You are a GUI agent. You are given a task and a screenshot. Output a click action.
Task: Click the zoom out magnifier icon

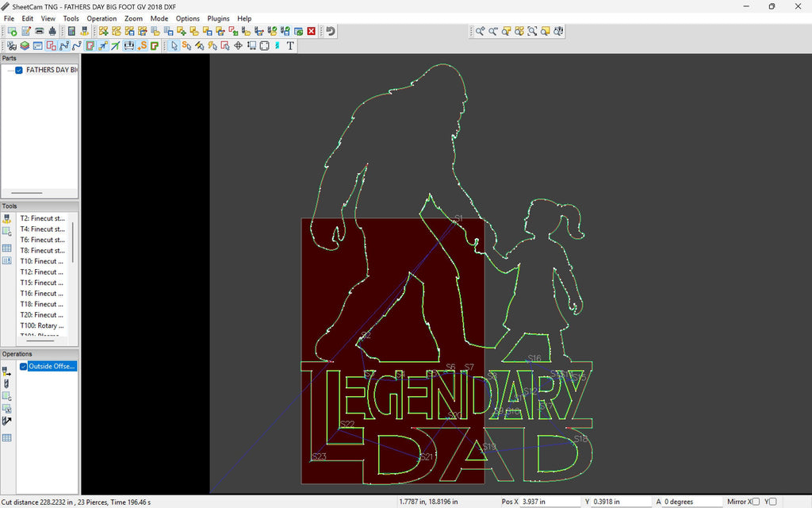(493, 31)
